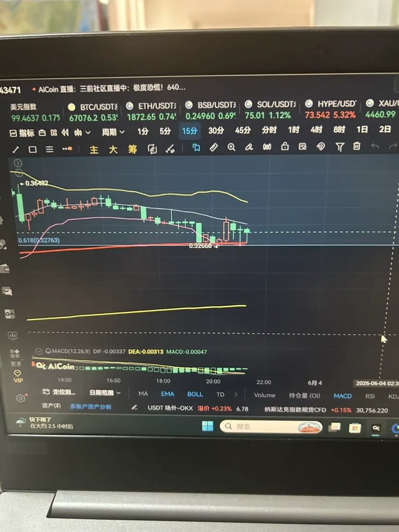Open 多账户资产分析 link
Image resolution: width=399 pixels, height=532 pixels.
(91, 406)
